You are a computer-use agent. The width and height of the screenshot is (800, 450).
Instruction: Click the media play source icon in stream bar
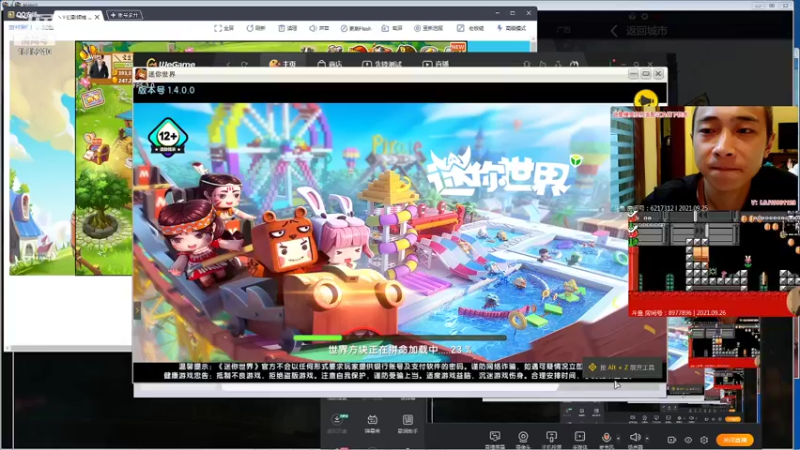coord(580,437)
